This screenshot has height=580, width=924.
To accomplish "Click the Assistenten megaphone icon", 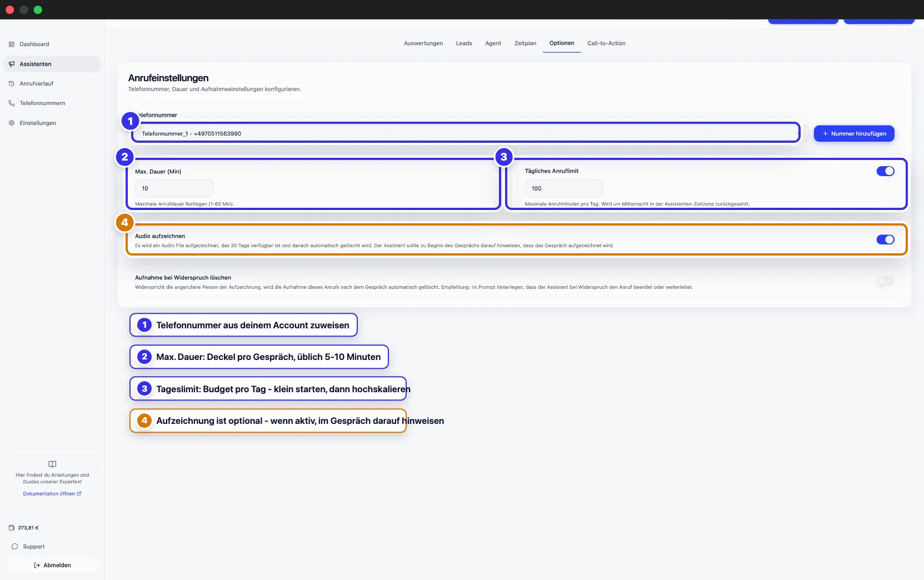I will click(x=12, y=64).
